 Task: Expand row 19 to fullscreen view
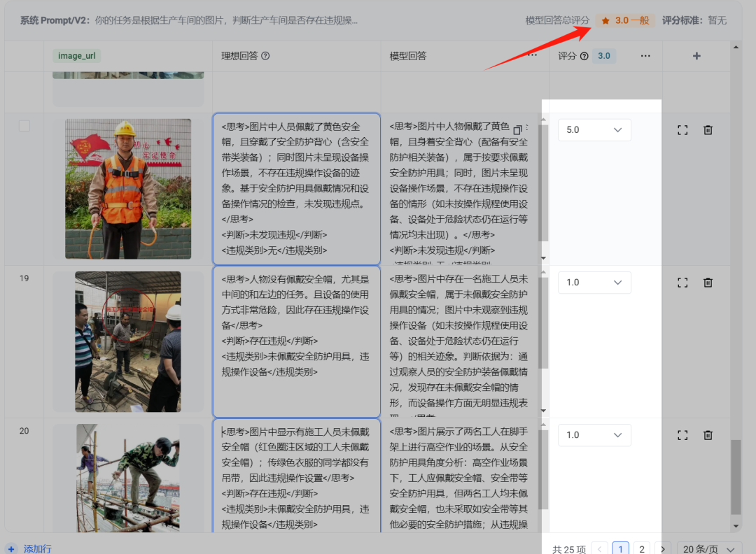click(x=682, y=283)
